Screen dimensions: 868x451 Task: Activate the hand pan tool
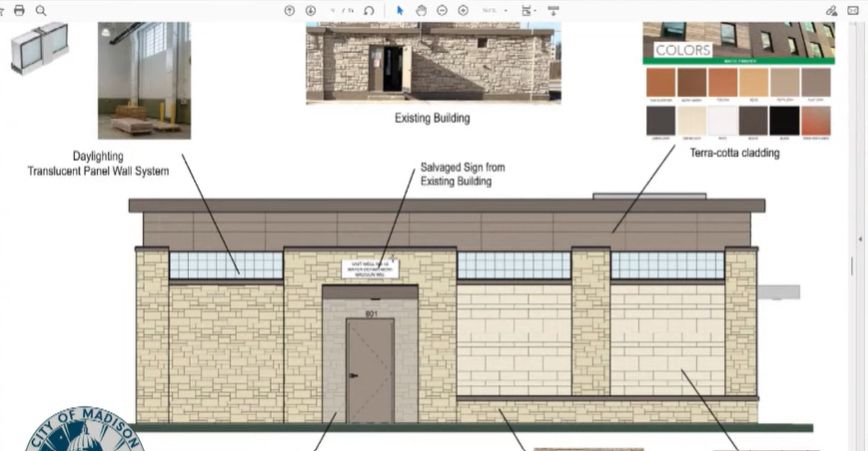tap(421, 10)
